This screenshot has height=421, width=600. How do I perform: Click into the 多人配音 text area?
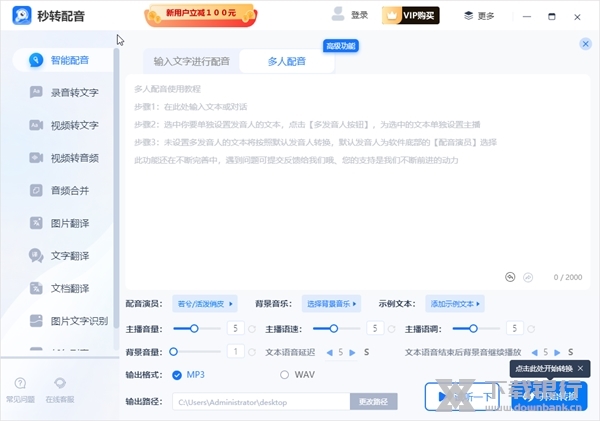(x=358, y=182)
